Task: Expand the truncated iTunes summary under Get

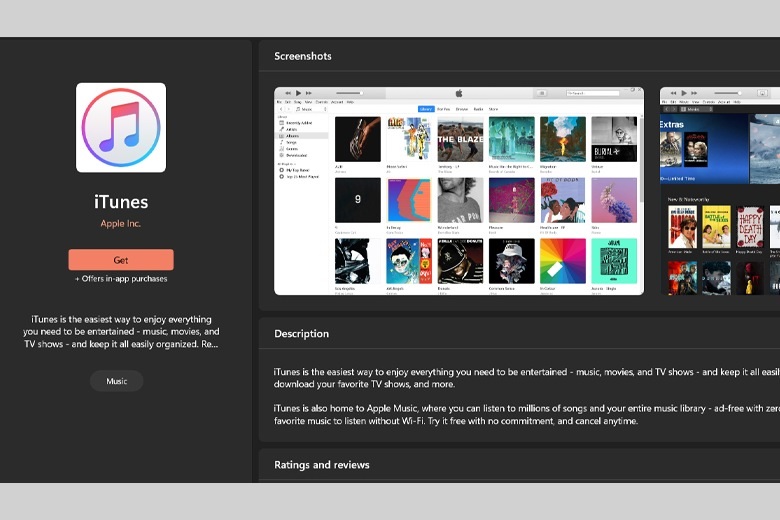Action: click(121, 332)
